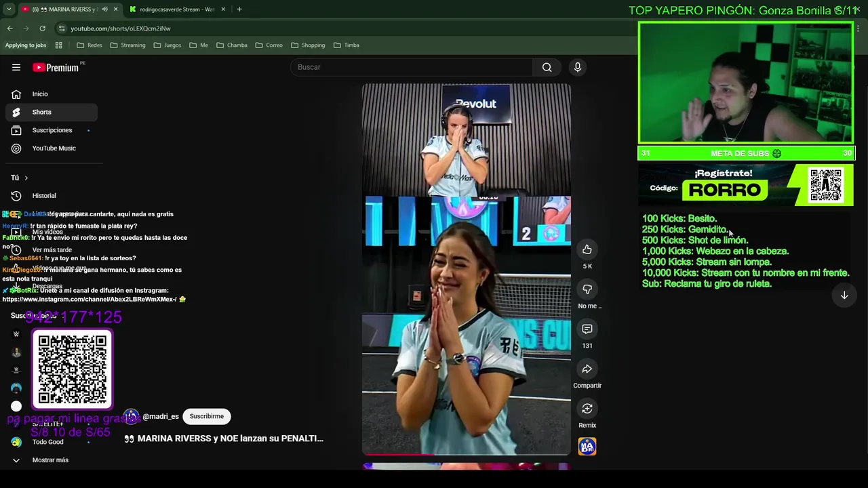
Task: Switch to rodrigocasaverde Stream Kick tab
Action: pyautogui.click(x=176, y=9)
